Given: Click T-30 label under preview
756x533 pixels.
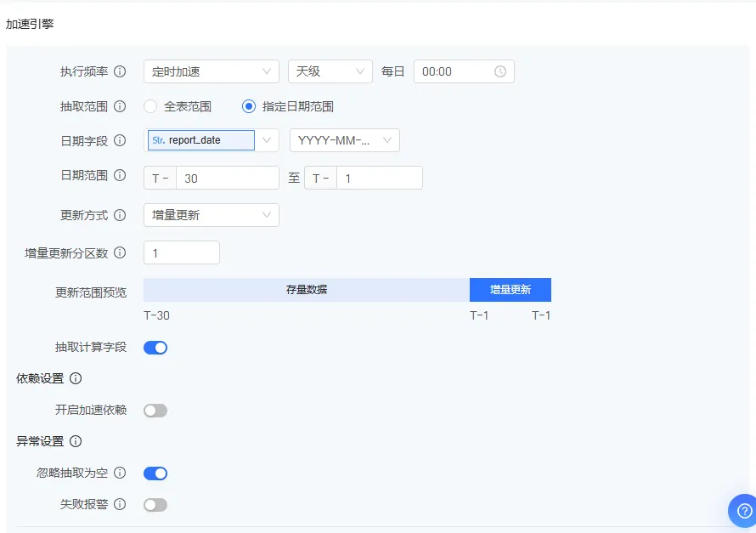Looking at the screenshot, I should coord(156,315).
